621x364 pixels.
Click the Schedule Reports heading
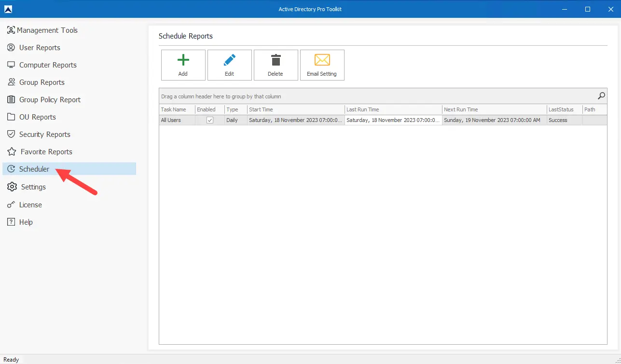pos(186,36)
